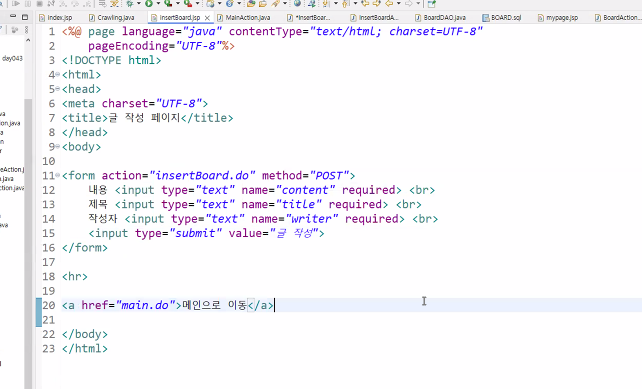Screen dimensions: 642x389
Task: Click the name="content" attribute on line 12
Action: tap(288, 190)
